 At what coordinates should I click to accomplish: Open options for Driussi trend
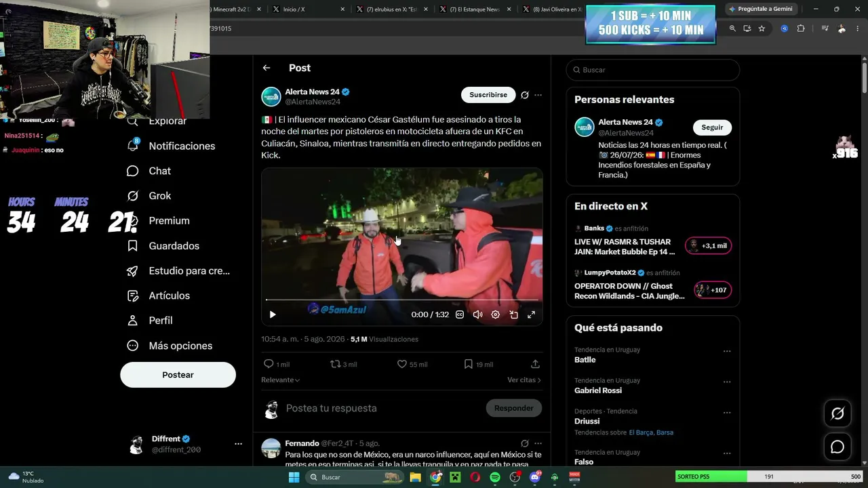727,412
